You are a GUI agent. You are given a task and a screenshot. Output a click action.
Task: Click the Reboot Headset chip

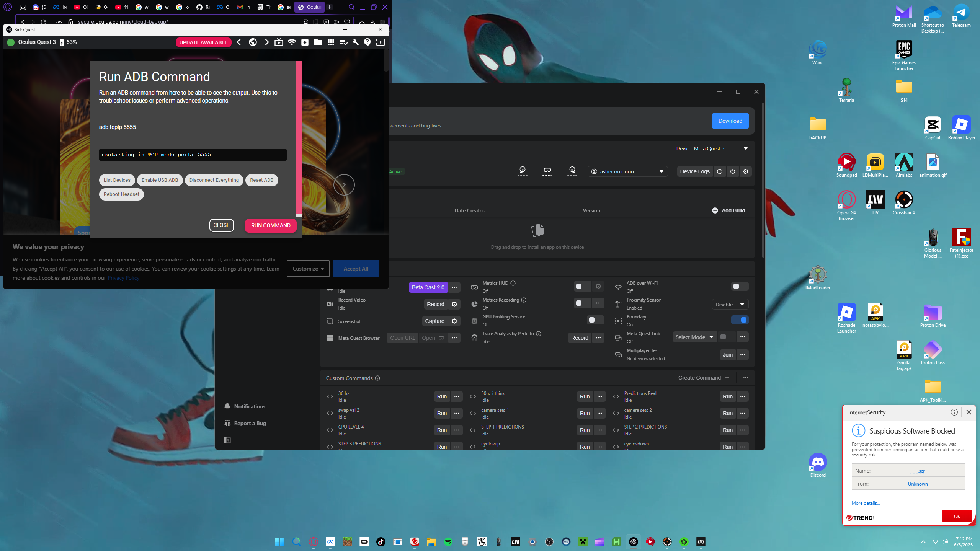click(121, 194)
